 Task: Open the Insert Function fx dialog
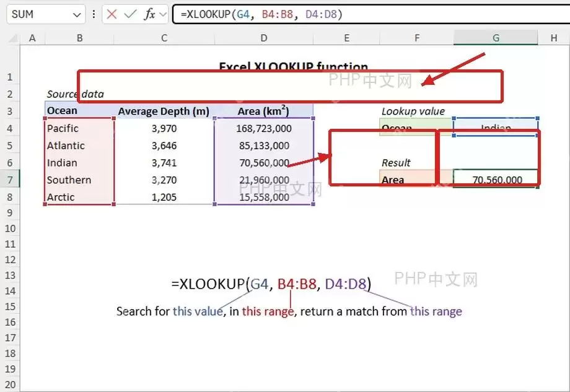[149, 14]
